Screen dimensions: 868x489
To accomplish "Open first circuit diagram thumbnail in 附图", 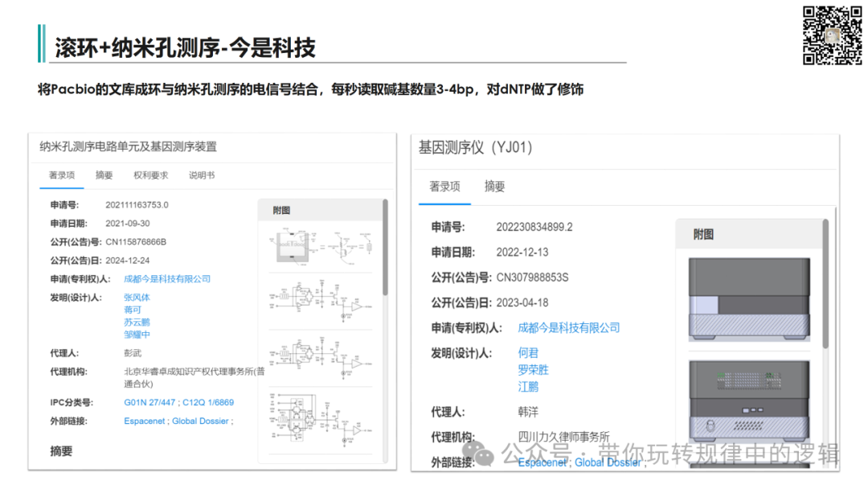I will [x=320, y=247].
